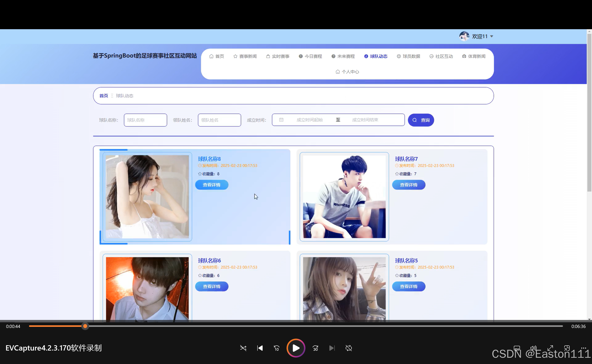Viewport: 592px width, 364px height.
Task: Open the volume control icon
Action: (533, 348)
